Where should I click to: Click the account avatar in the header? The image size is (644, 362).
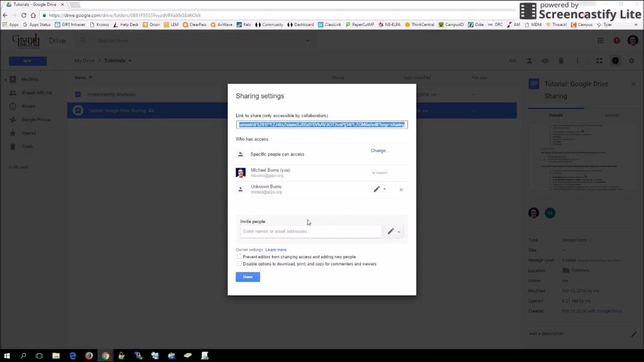click(x=633, y=41)
